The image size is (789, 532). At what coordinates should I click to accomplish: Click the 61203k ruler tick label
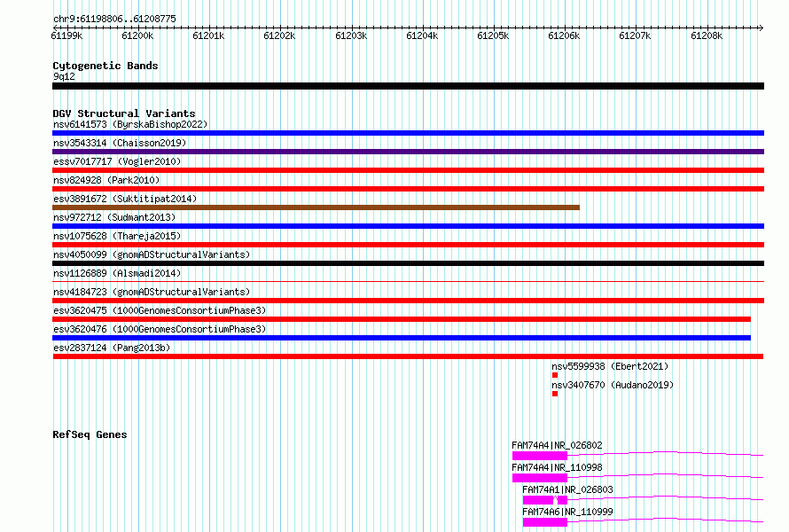coord(351,35)
